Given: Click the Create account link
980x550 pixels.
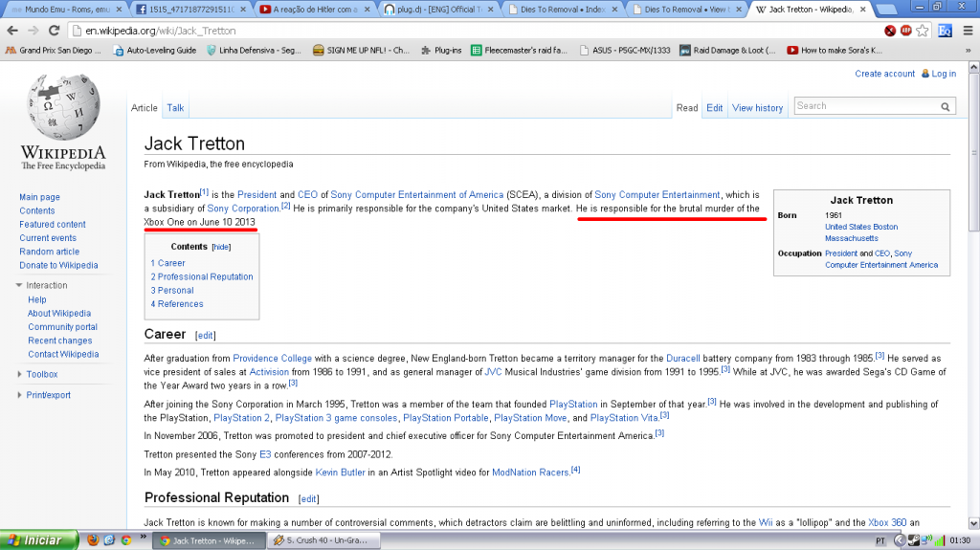Looking at the screenshot, I should pos(884,74).
